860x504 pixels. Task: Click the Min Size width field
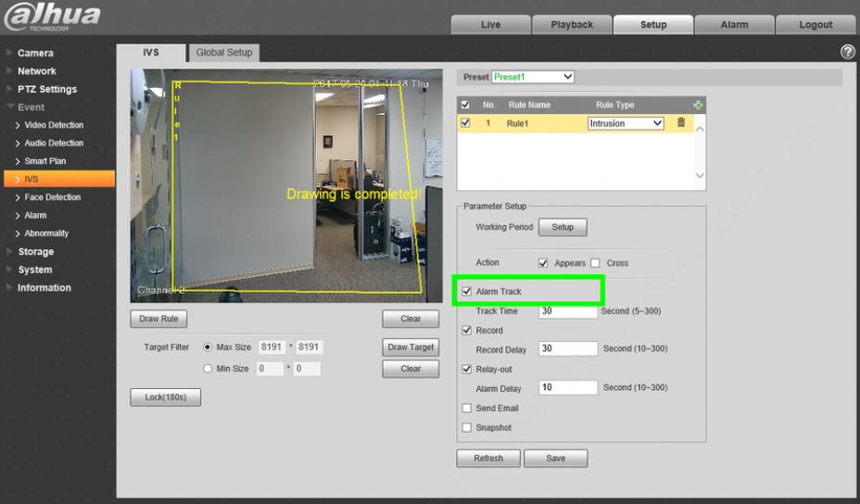point(270,369)
